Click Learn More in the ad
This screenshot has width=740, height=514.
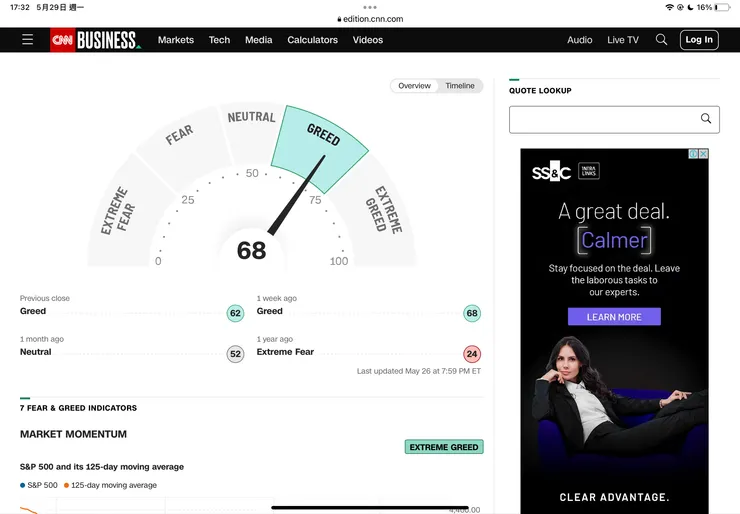[614, 317]
